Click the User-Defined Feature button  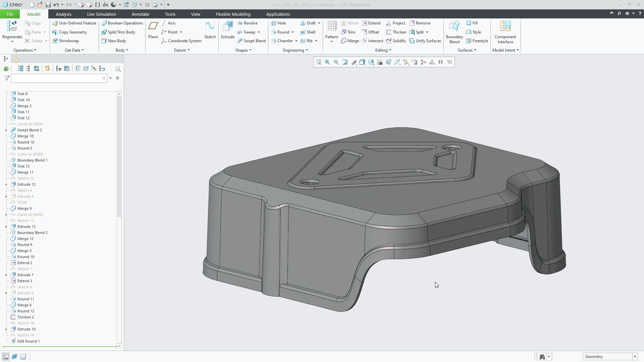pos(74,23)
